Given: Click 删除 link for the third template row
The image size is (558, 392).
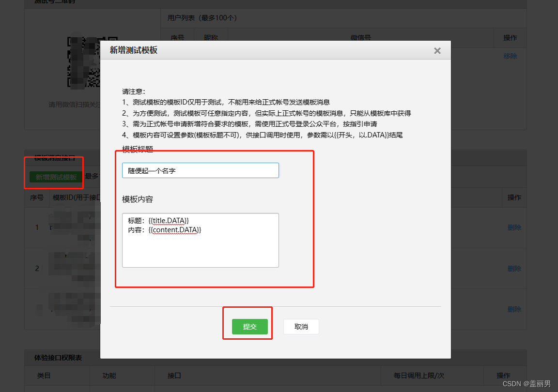Looking at the screenshot, I should click(514, 309).
